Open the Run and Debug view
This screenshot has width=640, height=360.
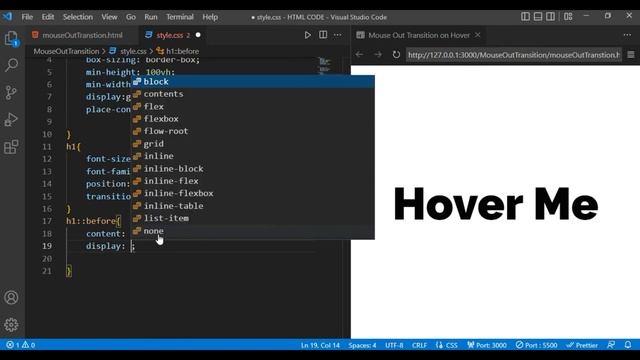click(x=11, y=120)
